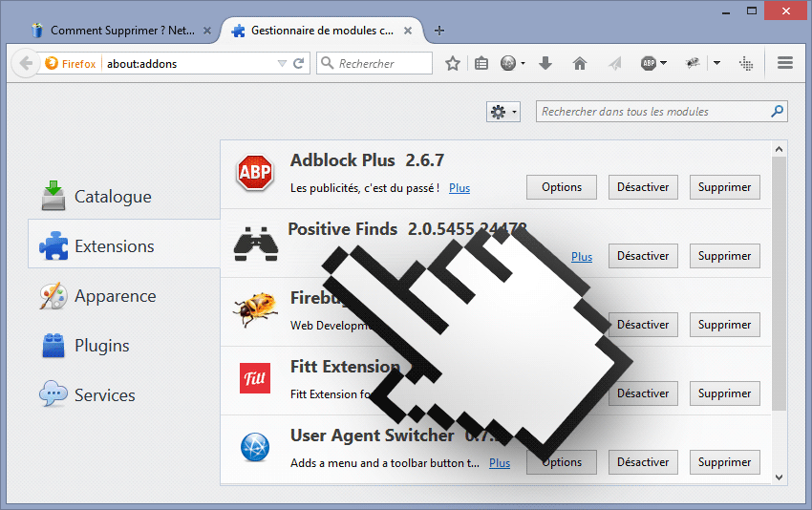Viewport: 812px width, 510px height.
Task: Click the scrollbar up arrow
Action: [779, 149]
